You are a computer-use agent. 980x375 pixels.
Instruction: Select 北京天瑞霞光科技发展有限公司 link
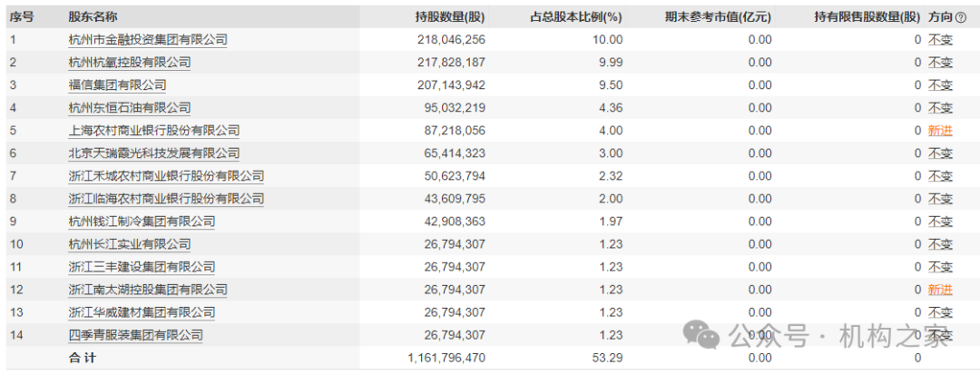[154, 153]
